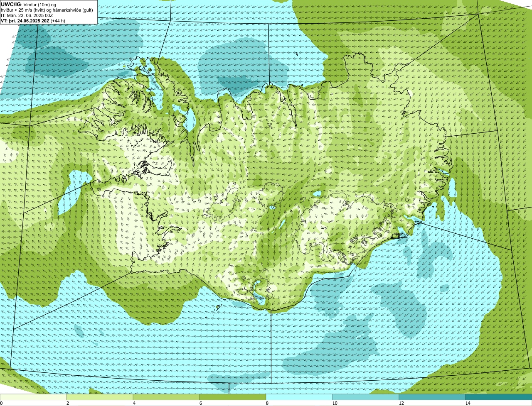Image resolution: width=532 pixels, height=406 pixels.
Task: Click the dark teal colorbar segment above 14
Action: point(499,397)
